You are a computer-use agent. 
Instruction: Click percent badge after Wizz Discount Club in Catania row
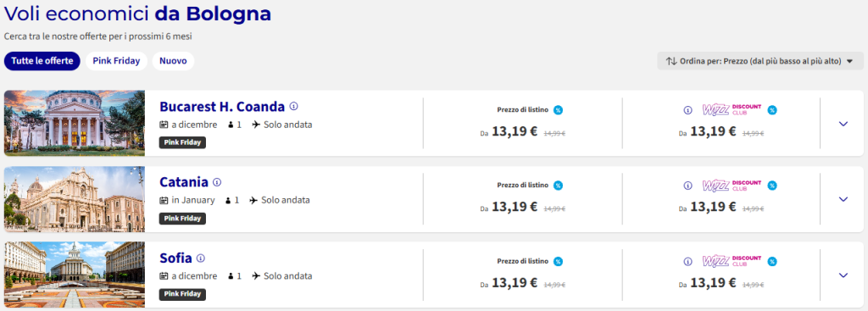[772, 186]
